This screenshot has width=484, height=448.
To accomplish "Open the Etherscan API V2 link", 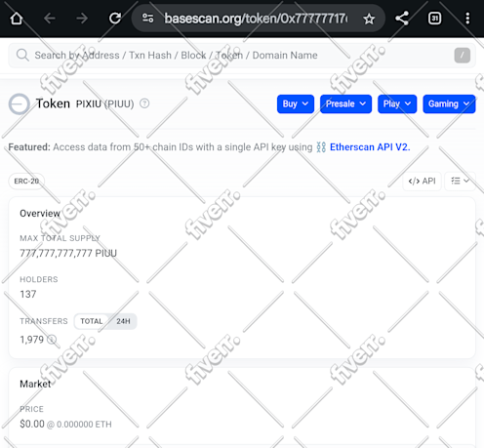I will tap(370, 147).
